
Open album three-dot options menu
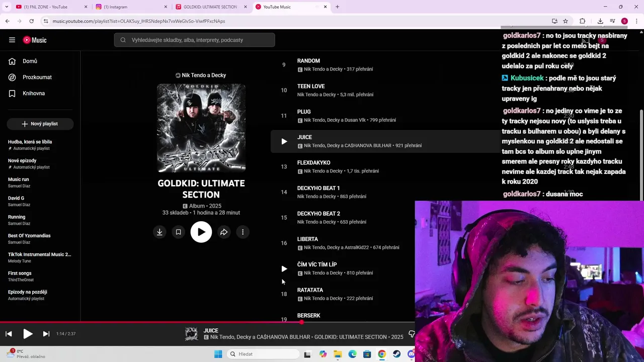click(x=243, y=232)
